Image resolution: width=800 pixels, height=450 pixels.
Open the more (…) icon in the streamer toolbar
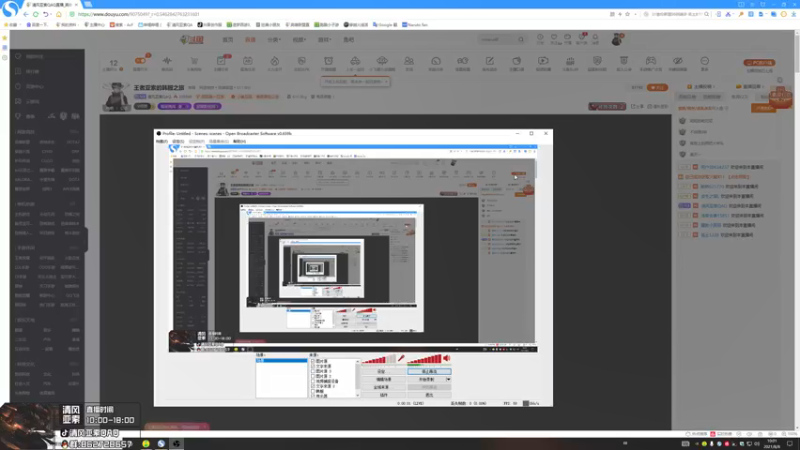point(705,61)
